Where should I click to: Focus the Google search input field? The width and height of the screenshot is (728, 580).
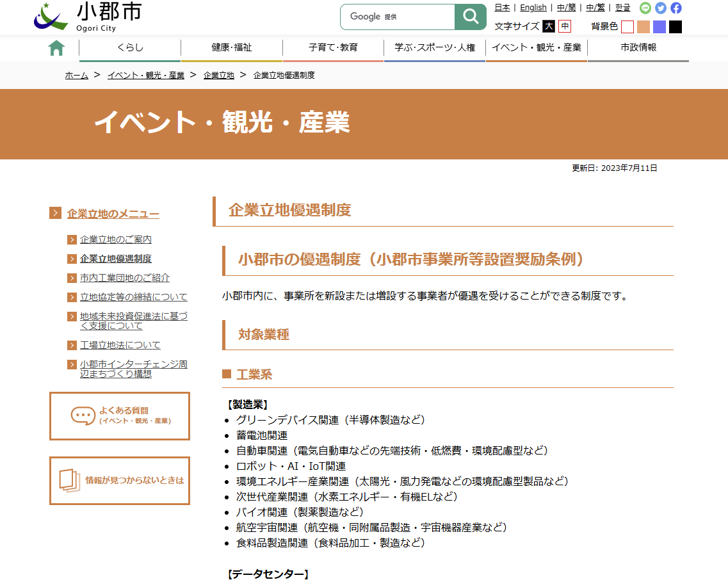[x=398, y=17]
